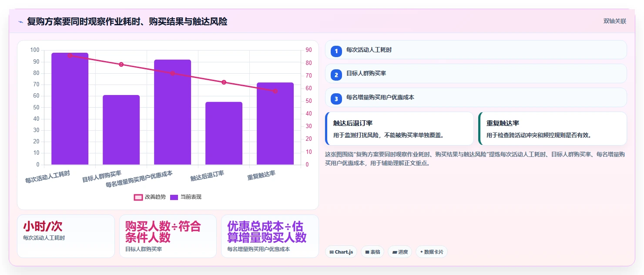Click the number 1 badge in the list
This screenshot has height=275, width=644.
pyautogui.click(x=336, y=51)
